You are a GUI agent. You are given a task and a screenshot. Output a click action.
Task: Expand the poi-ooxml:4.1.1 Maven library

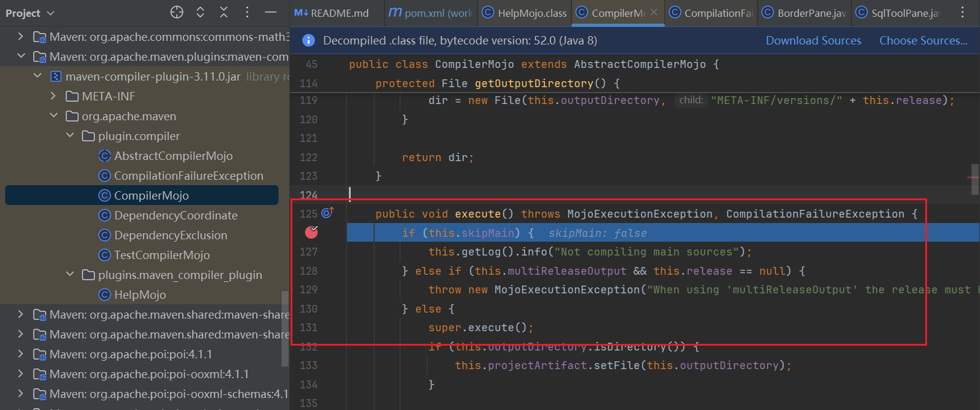tap(20, 374)
